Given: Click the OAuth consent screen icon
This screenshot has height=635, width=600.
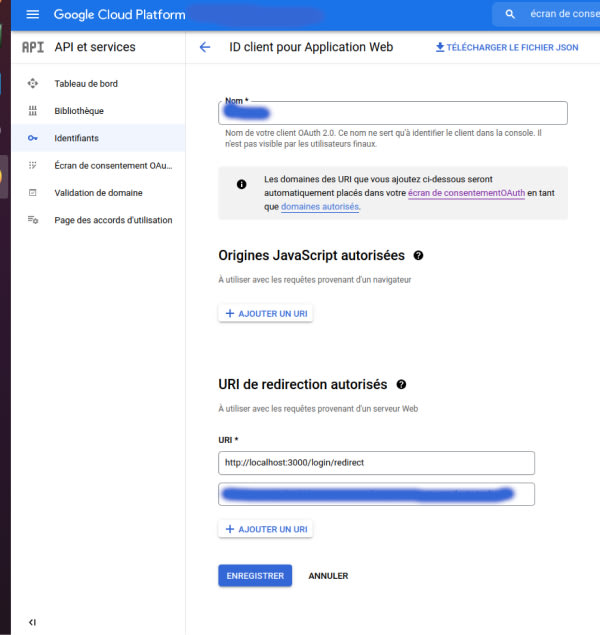Looking at the screenshot, I should [32, 165].
